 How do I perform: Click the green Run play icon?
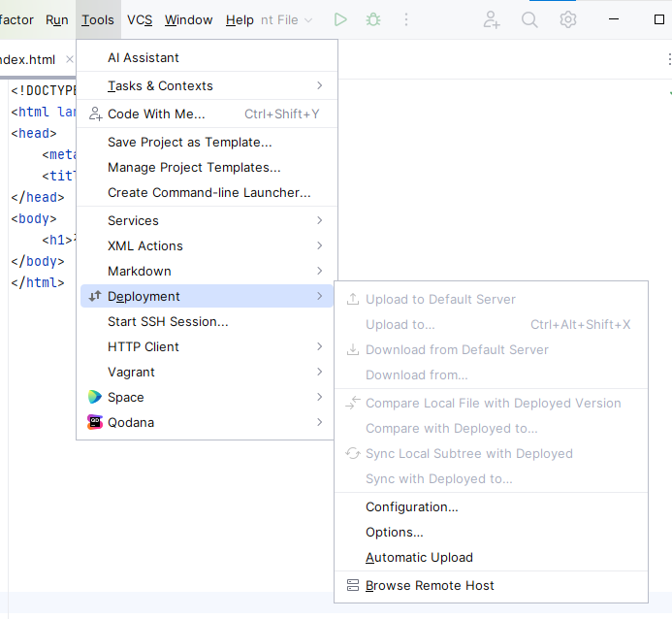coord(340,19)
